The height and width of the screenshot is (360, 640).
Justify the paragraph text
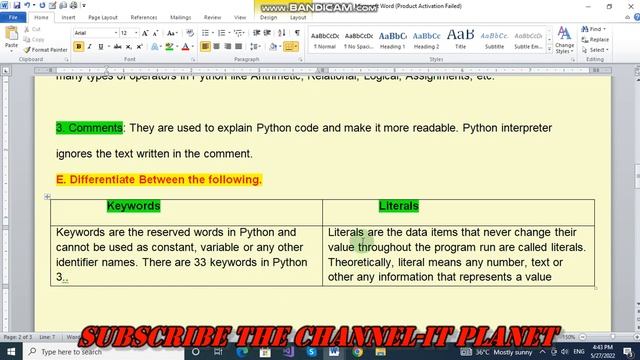tap(238, 47)
